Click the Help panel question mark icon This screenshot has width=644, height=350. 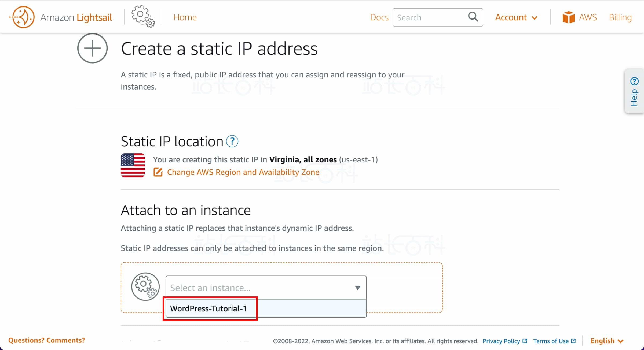[x=634, y=81]
